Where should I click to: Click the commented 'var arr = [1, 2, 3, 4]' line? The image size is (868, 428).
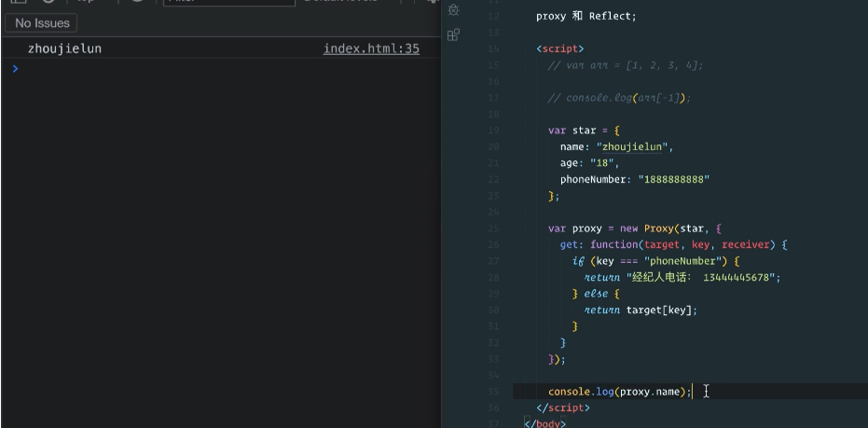pyautogui.click(x=625, y=65)
